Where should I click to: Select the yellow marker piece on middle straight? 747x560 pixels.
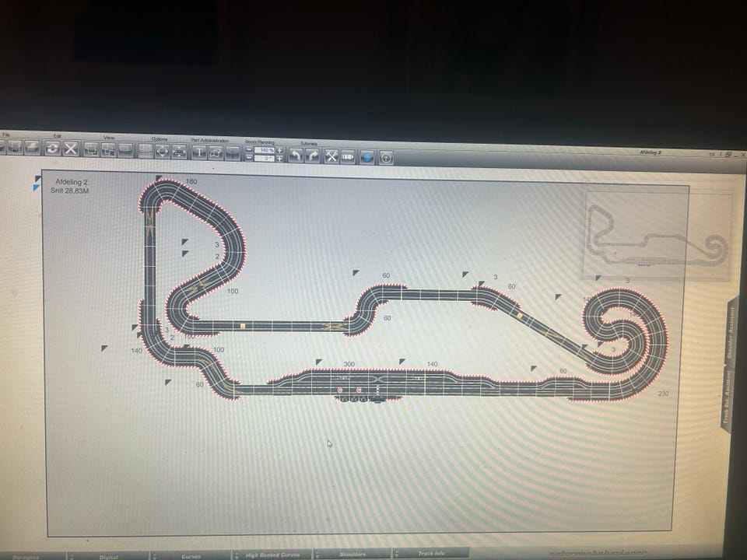[x=243, y=326]
